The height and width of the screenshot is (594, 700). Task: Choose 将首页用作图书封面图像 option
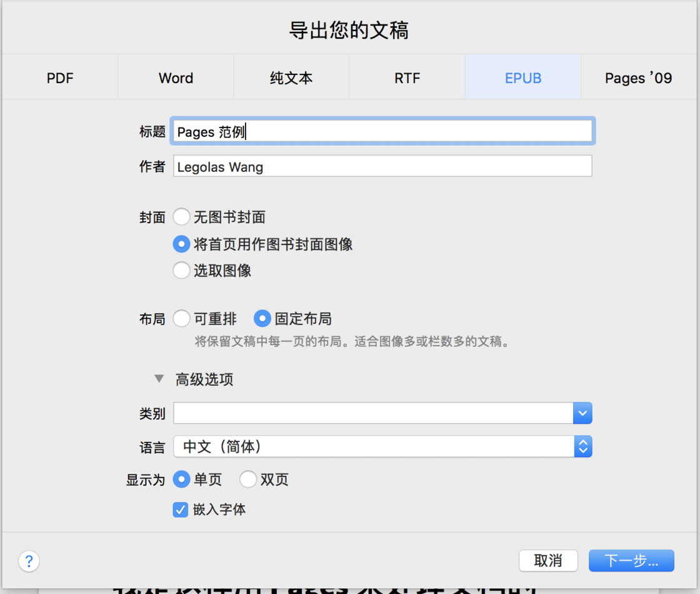181,244
